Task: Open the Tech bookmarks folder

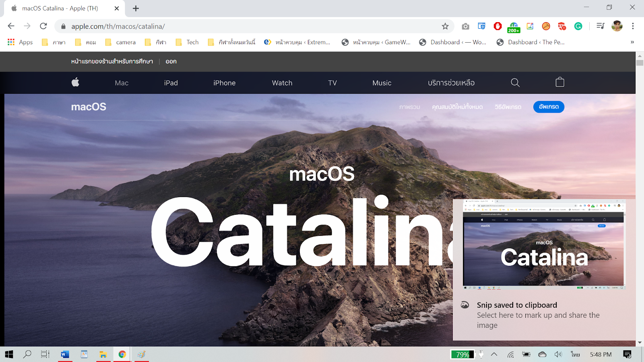Action: pos(187,42)
